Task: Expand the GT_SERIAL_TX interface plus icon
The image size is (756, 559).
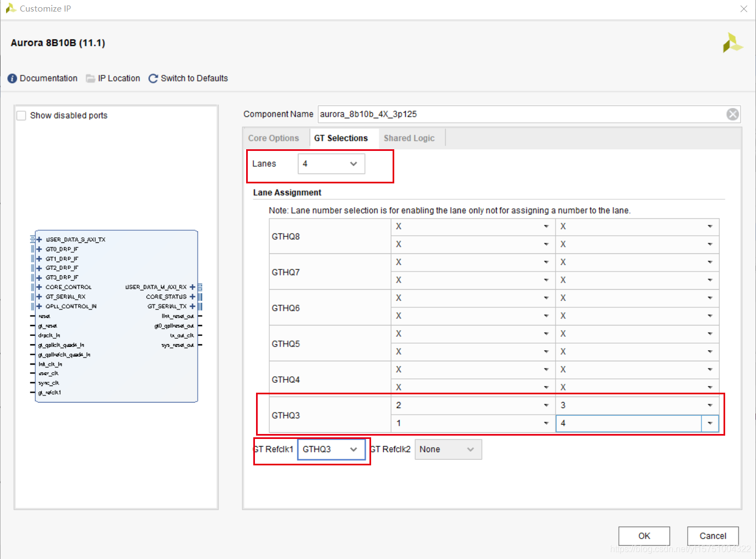Action: (192, 306)
